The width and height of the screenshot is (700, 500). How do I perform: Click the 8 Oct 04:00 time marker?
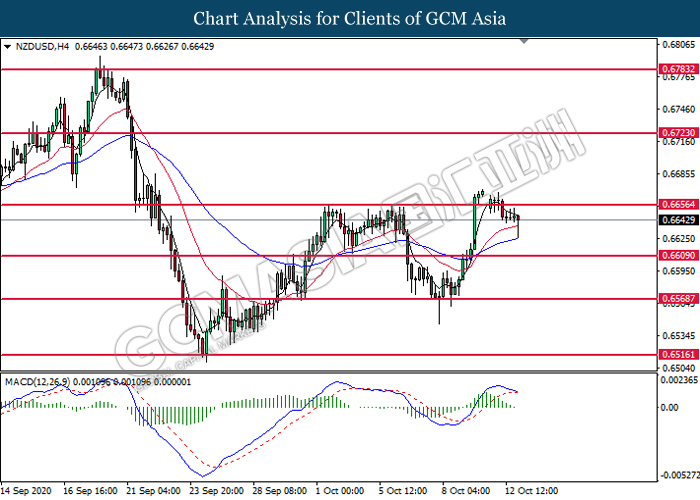[466, 491]
